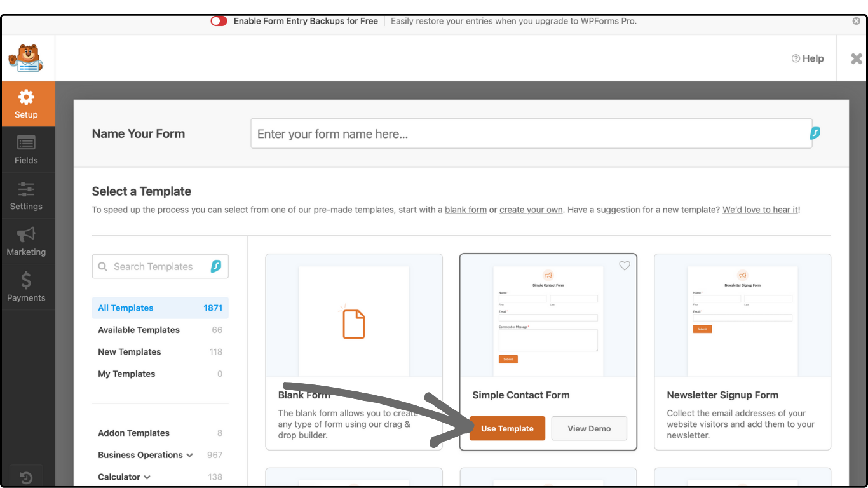This screenshot has width=868, height=488.
Task: Open the create your own link
Action: pyautogui.click(x=531, y=209)
